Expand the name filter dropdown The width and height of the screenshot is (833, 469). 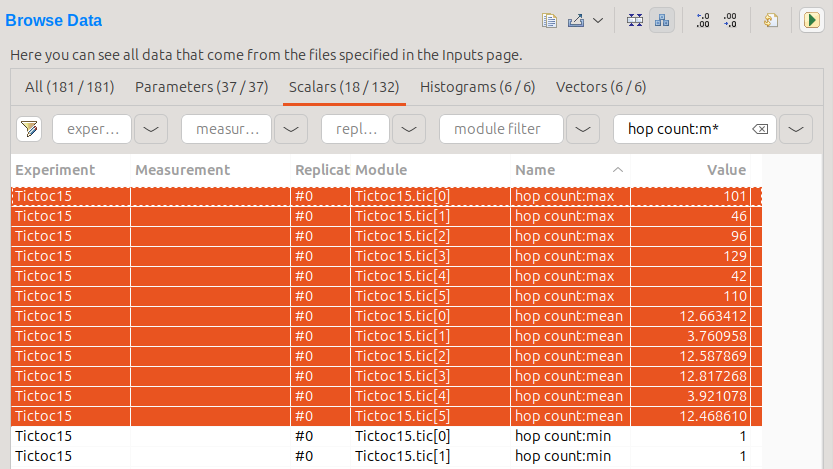pyautogui.click(x=796, y=129)
